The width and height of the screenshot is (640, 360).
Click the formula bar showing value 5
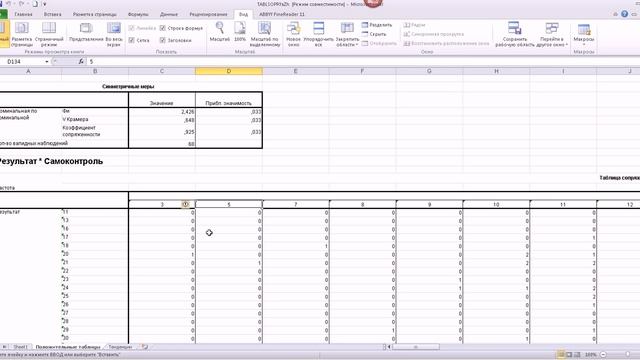363,62
